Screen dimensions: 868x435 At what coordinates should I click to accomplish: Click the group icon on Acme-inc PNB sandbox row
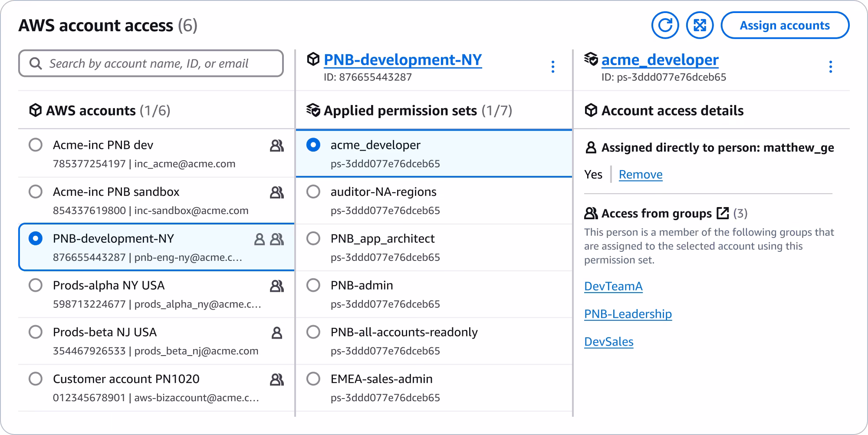[277, 192]
